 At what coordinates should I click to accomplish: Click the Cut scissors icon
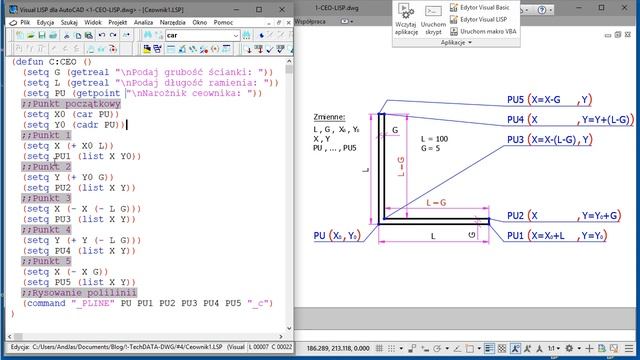67,36
